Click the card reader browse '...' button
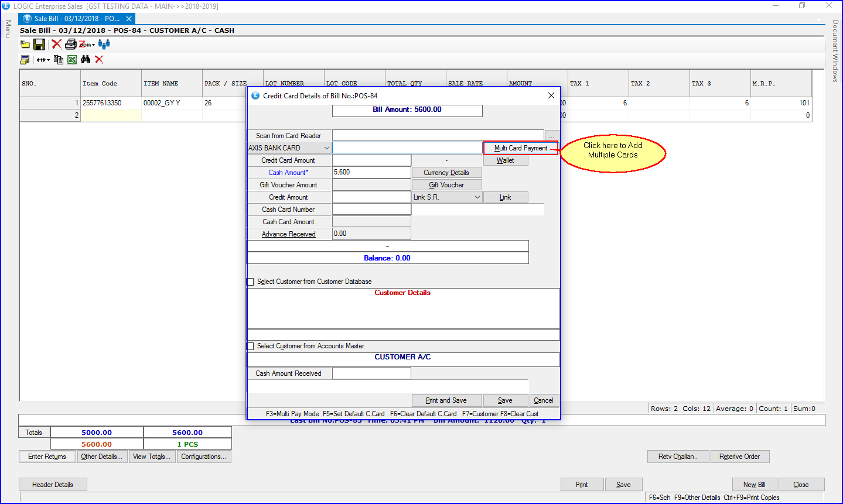843x504 pixels. pyautogui.click(x=552, y=136)
